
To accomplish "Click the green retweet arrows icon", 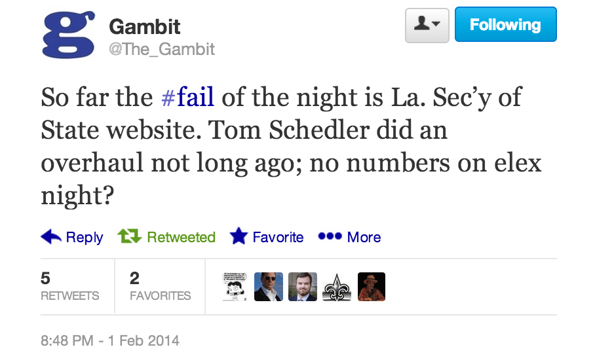I will [x=129, y=236].
